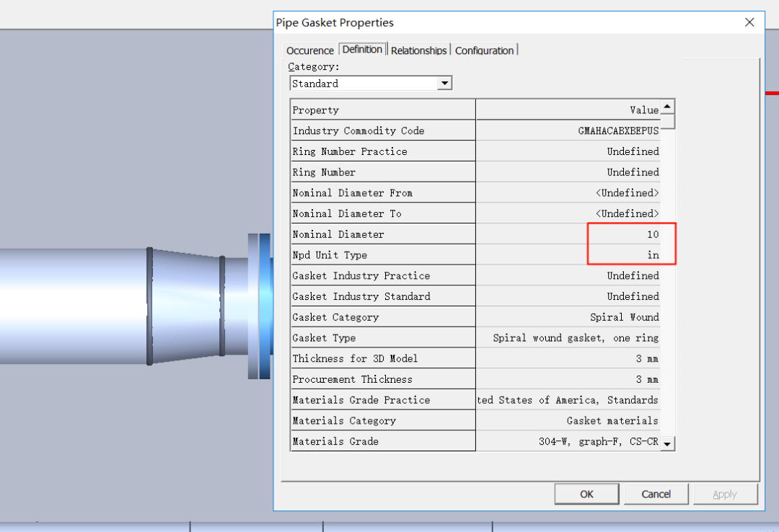Click the property grid scroll down arrow
The width and height of the screenshot is (779, 532).
(667, 443)
